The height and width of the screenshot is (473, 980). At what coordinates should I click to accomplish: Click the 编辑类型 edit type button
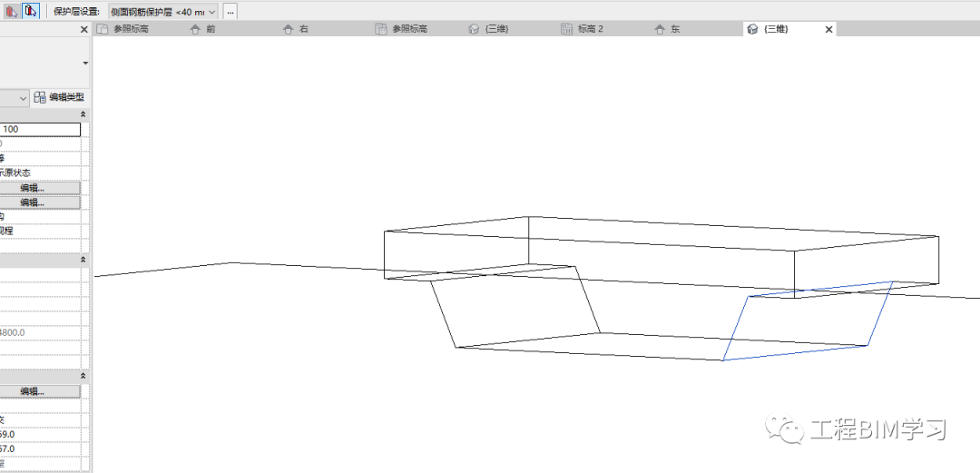(x=59, y=98)
